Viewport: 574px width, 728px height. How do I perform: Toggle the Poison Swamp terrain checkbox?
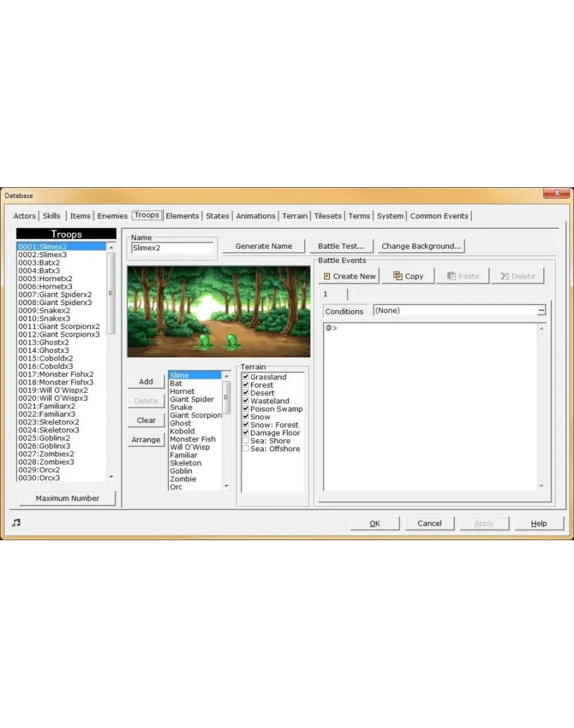click(246, 409)
